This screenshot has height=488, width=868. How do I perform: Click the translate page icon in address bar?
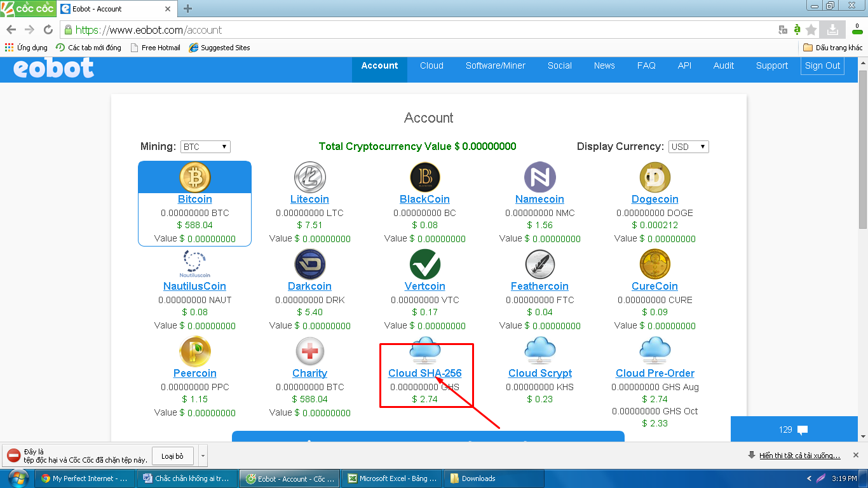(783, 30)
